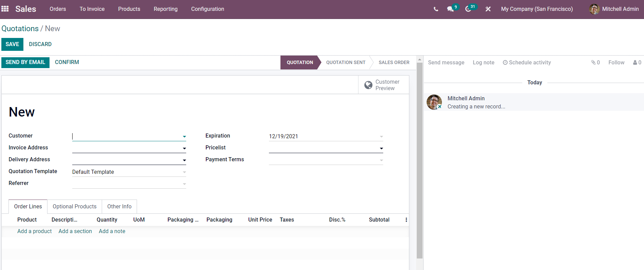644x270 pixels.
Task: Open the activities clock icon
Action: 468,9
